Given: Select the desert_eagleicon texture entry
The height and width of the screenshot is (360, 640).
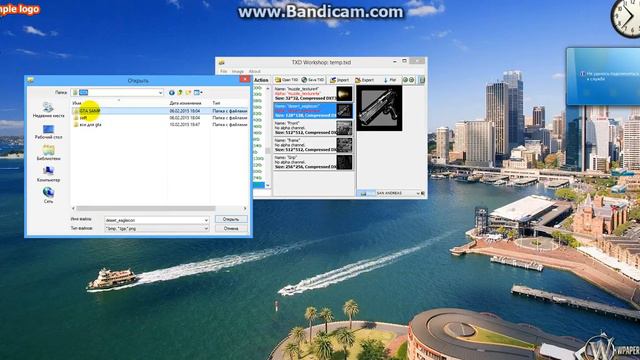Looking at the screenshot, I should click(x=313, y=111).
